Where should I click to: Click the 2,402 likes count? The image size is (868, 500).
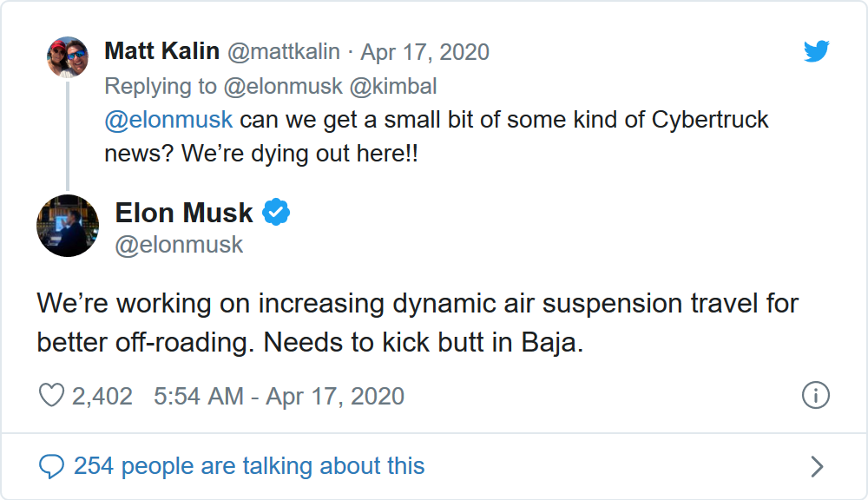(x=102, y=397)
